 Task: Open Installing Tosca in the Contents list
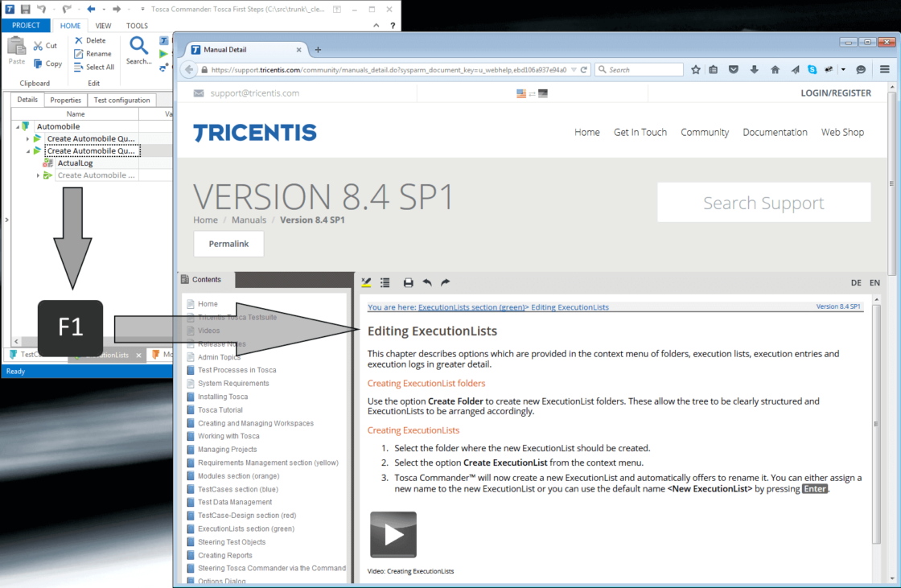click(223, 397)
